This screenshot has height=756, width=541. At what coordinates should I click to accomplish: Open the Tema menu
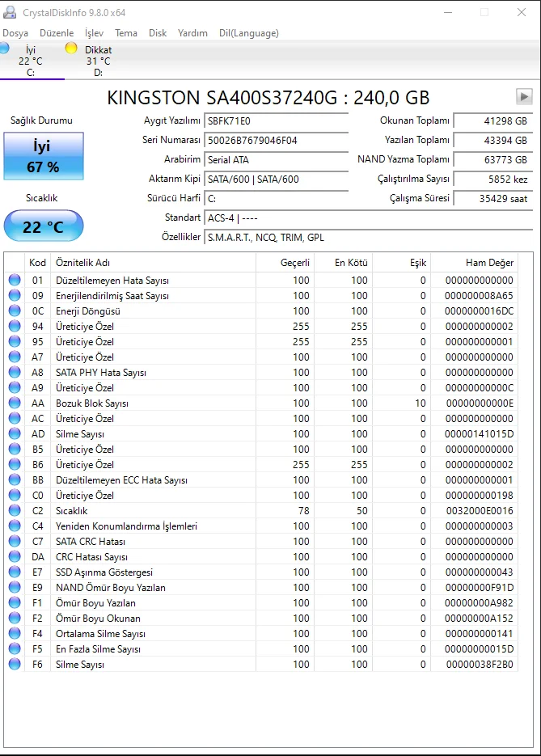click(126, 33)
